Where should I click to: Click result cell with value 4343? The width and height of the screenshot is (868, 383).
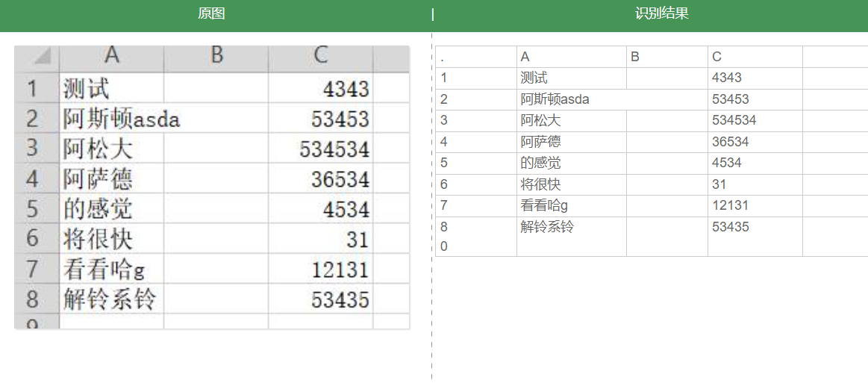coord(754,78)
